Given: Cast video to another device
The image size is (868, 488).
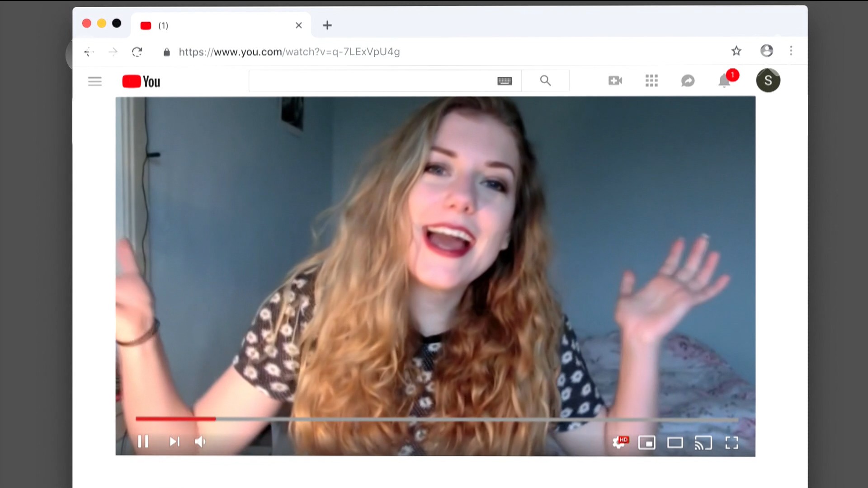Looking at the screenshot, I should point(703,443).
